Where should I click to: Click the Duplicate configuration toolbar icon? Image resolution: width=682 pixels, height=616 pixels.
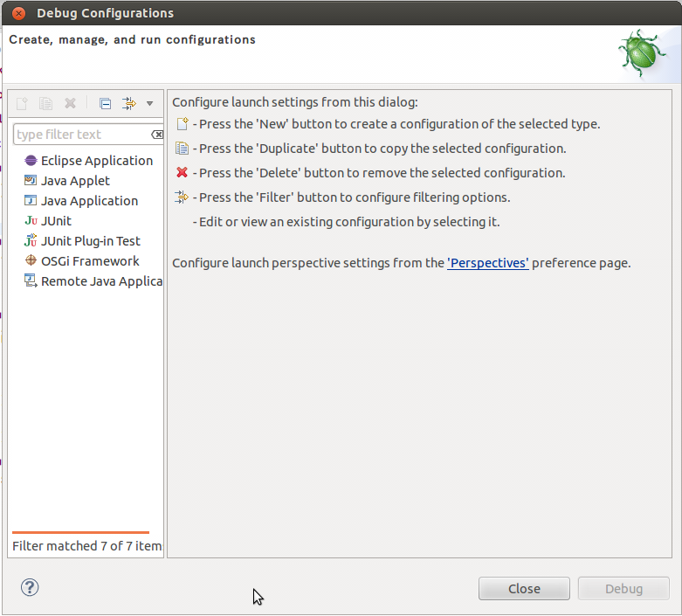point(45,104)
